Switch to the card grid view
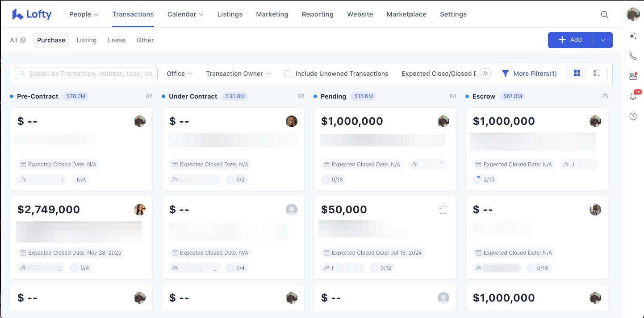The height and width of the screenshot is (318, 644). pyautogui.click(x=577, y=74)
